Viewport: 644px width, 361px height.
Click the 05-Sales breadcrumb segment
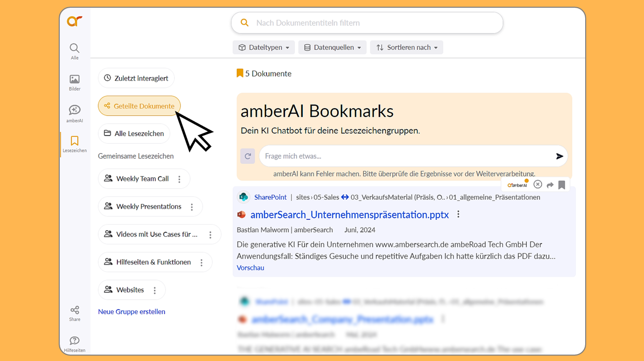coord(326,197)
